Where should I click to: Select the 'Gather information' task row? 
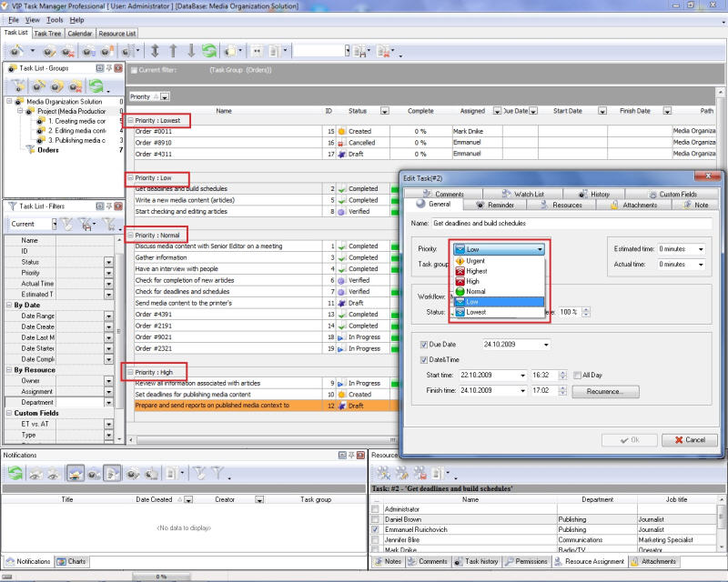coord(228,257)
